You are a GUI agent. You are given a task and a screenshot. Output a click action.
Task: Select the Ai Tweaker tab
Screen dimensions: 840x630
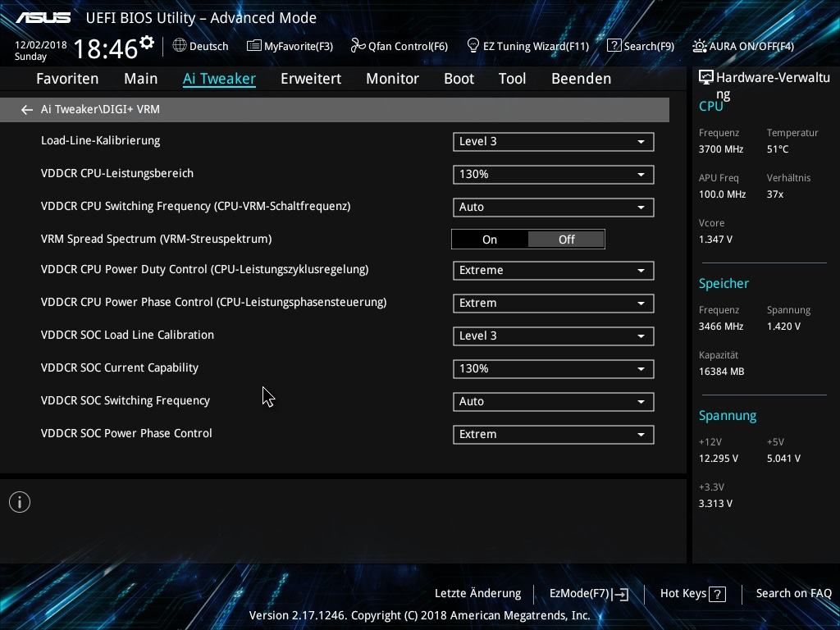[x=219, y=79]
